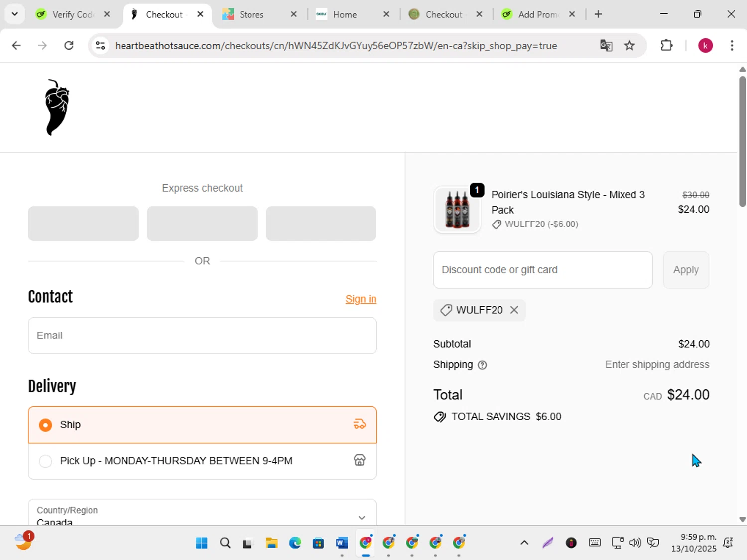Click the third express checkout button
This screenshot has height=560, width=747.
click(x=321, y=224)
